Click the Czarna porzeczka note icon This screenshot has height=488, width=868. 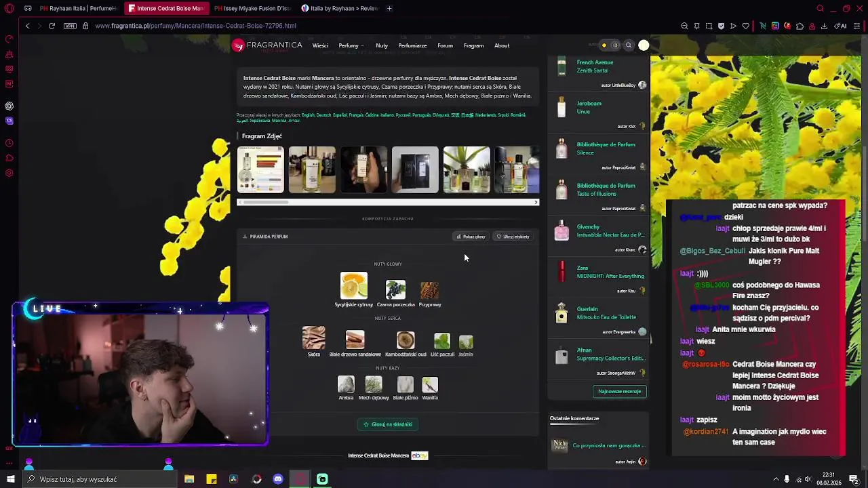pos(395,289)
